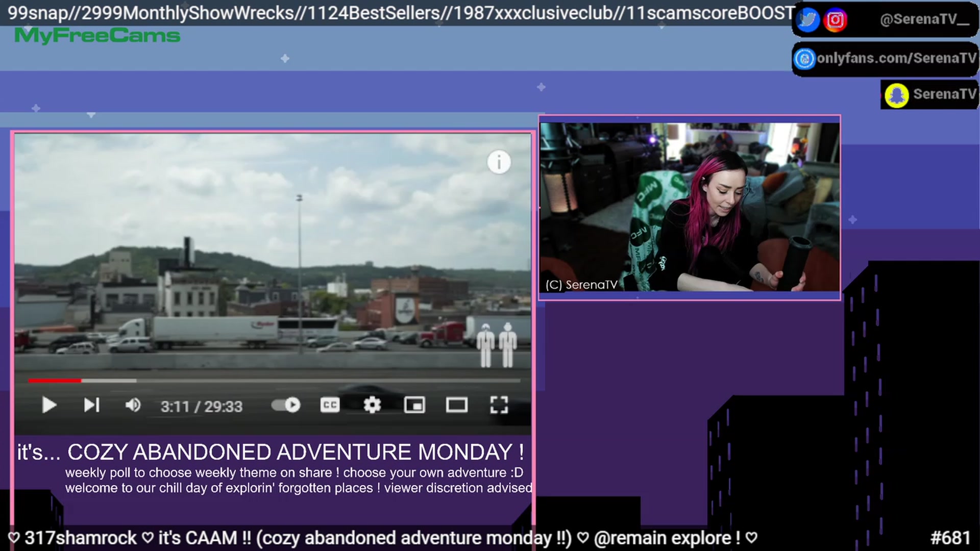Click the Twitter bird icon
The height and width of the screenshot is (551, 980).
point(807,20)
